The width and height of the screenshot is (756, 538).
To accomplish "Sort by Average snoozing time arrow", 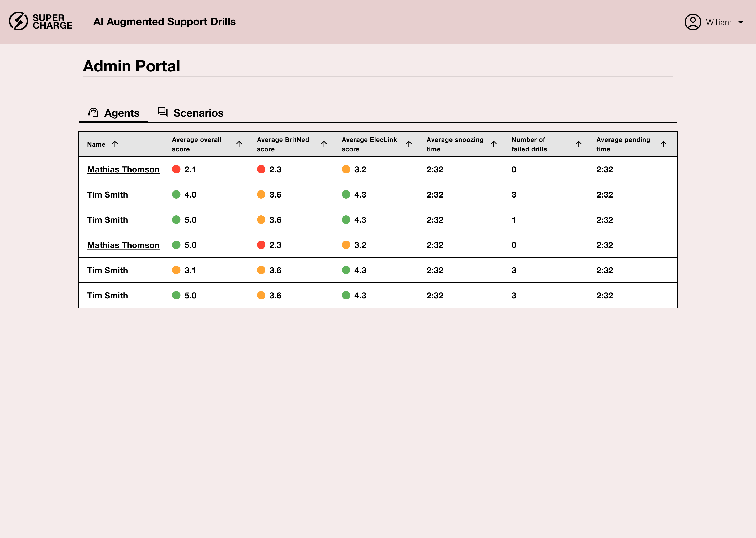I will 493,144.
